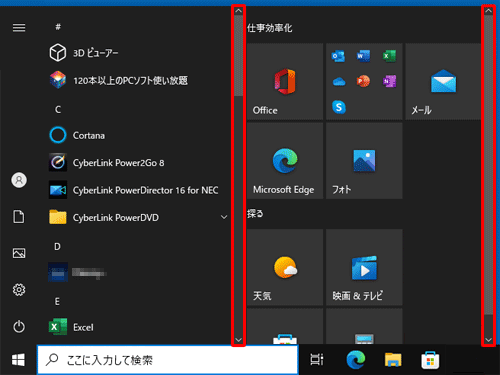Open Power options in Start sidebar

[x=19, y=326]
